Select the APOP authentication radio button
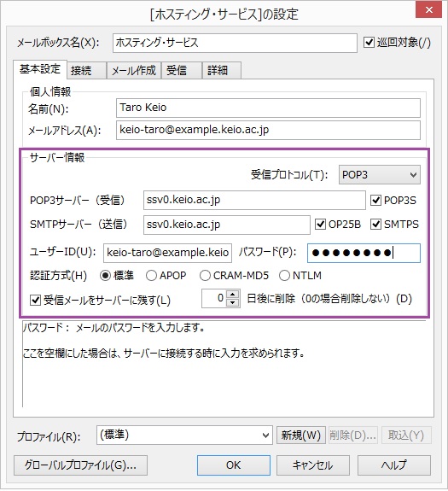Viewport: 448px width, 491px height. [151, 276]
